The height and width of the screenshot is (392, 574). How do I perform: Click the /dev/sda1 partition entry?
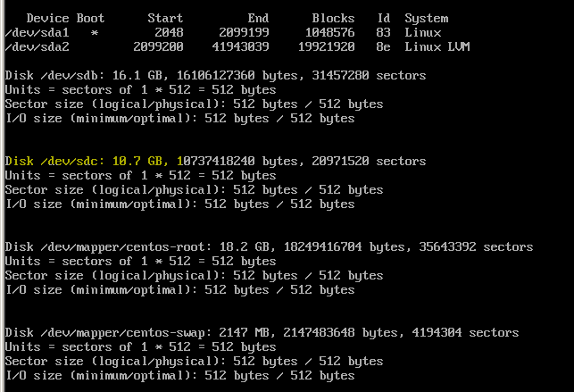coord(36,32)
